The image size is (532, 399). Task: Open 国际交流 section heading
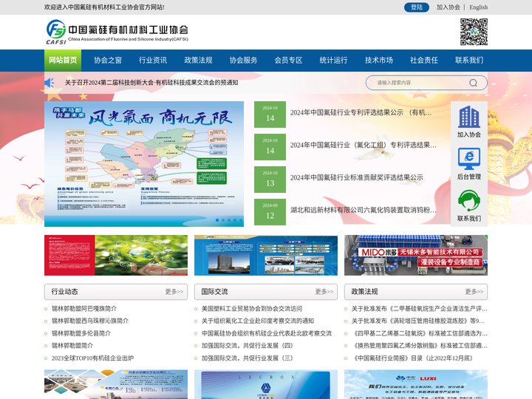214,292
